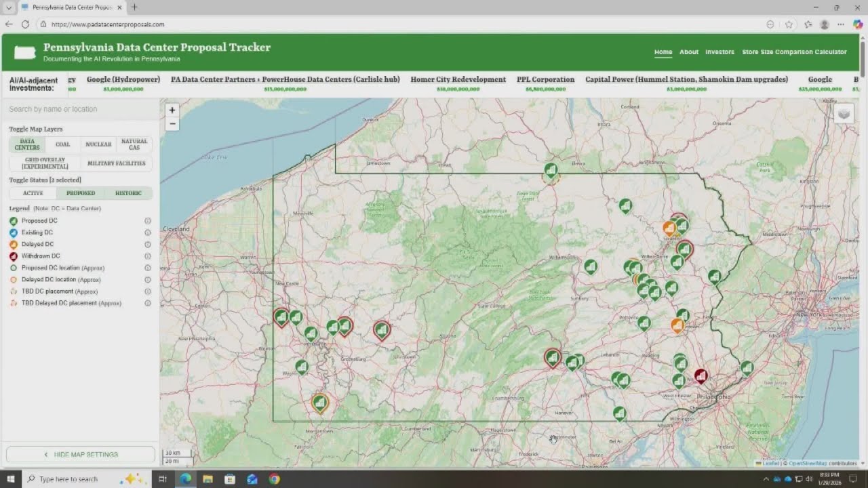
Task: Select the dark red withdrawn marker near Philadelphia
Action: coord(701,376)
